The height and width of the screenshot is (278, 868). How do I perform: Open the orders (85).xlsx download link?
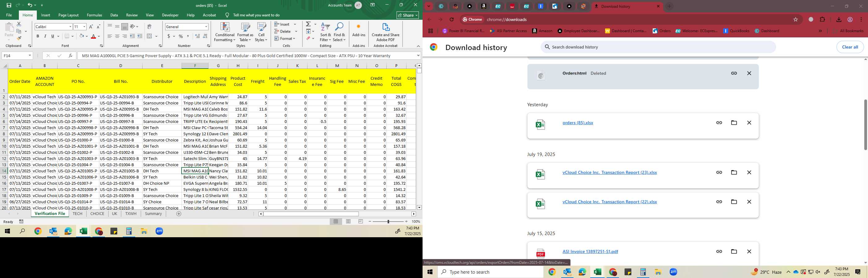coord(578,123)
